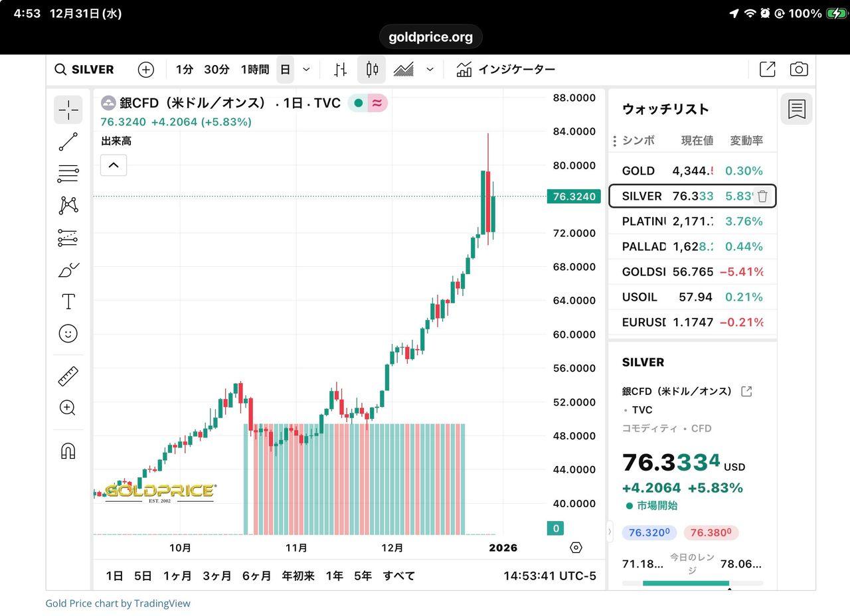Delete SILVER from watchlist with trash icon

click(762, 196)
